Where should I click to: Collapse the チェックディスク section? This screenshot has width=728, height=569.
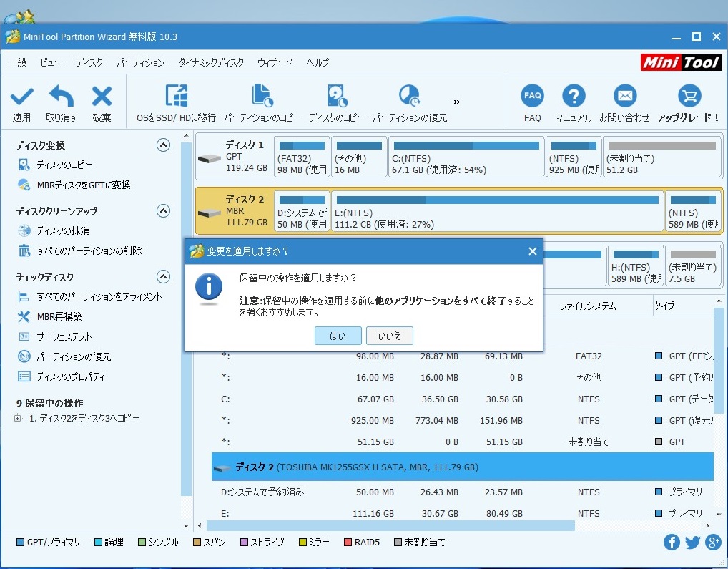click(163, 277)
